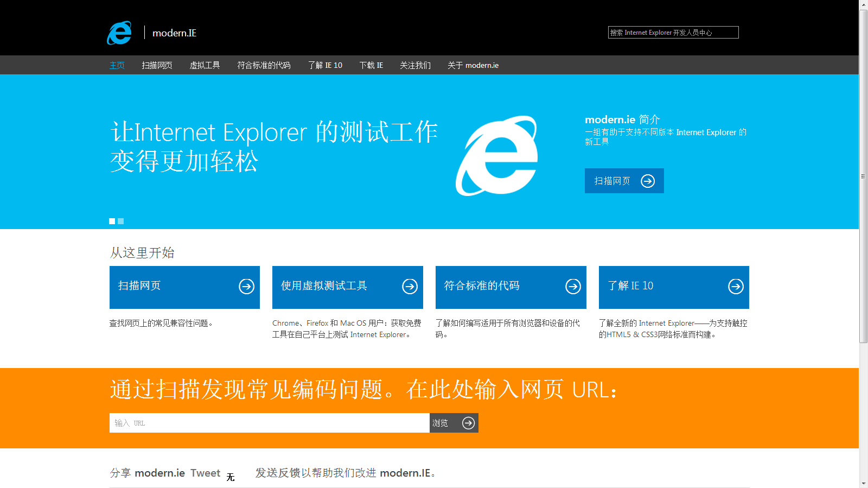Open the 关注我们 navigation item
The width and height of the screenshot is (868, 488).
[x=415, y=65]
